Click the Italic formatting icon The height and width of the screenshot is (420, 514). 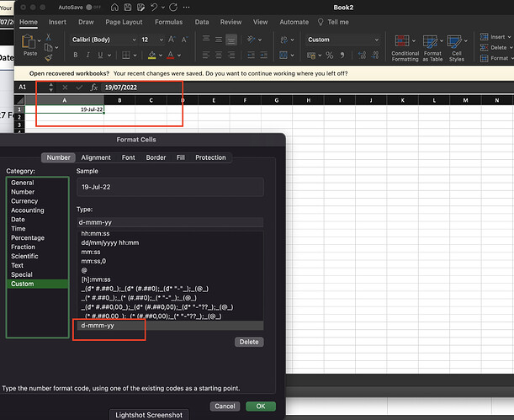[x=87, y=56]
